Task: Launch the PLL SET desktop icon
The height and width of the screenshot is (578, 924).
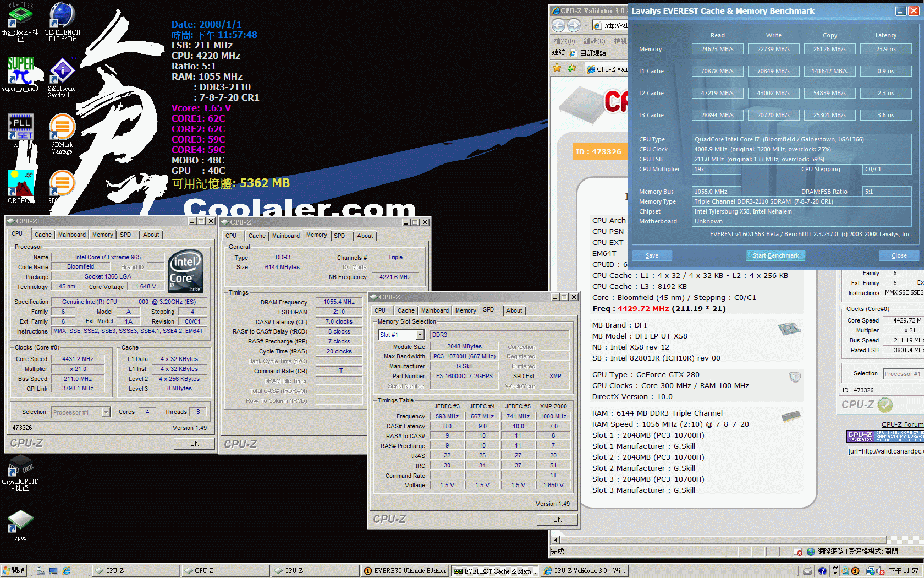Action: click(20, 130)
